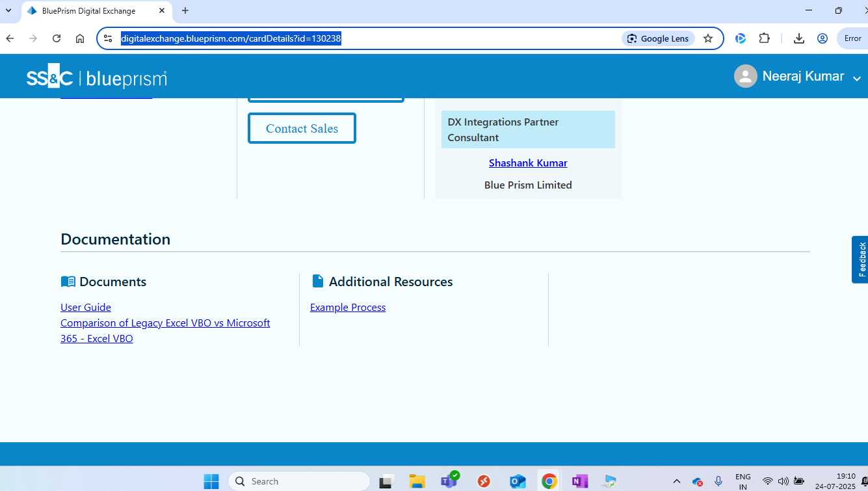
Task: Open a new browser tab
Action: click(x=185, y=10)
